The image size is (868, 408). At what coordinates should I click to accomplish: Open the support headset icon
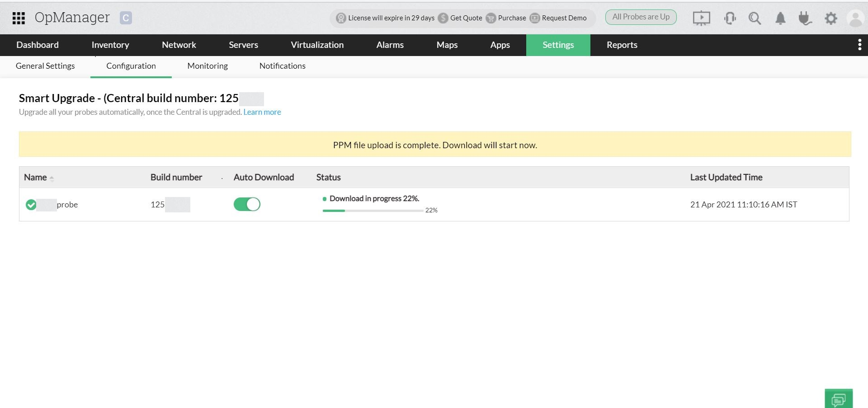[x=729, y=18]
